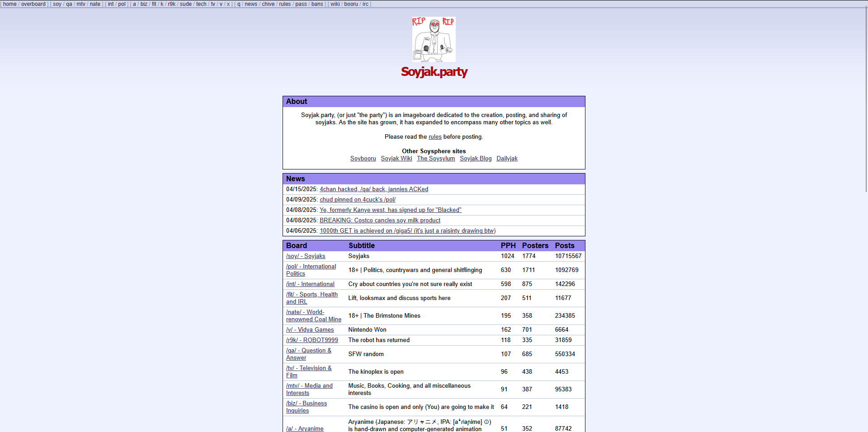This screenshot has height=432, width=868.
Task: Visit the Dailyjak link
Action: (507, 159)
